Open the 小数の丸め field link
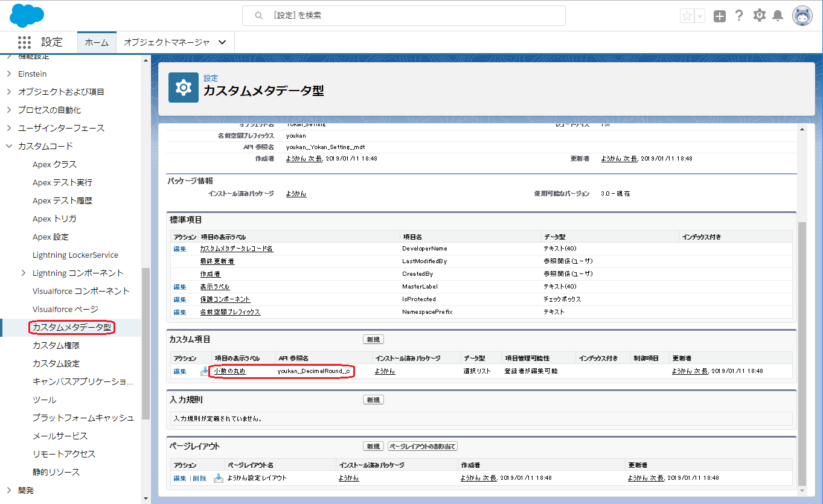The height and width of the screenshot is (504, 823). click(230, 371)
